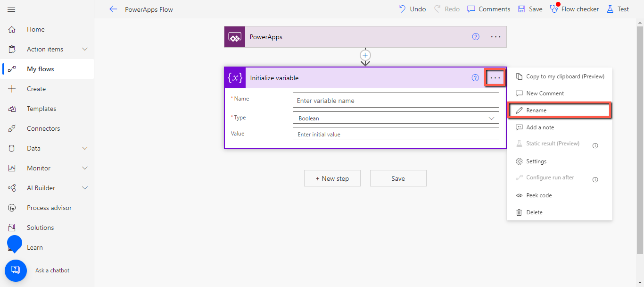Viewport: 644px width, 287px height.
Task: Click Save in the top toolbar
Action: tap(530, 9)
